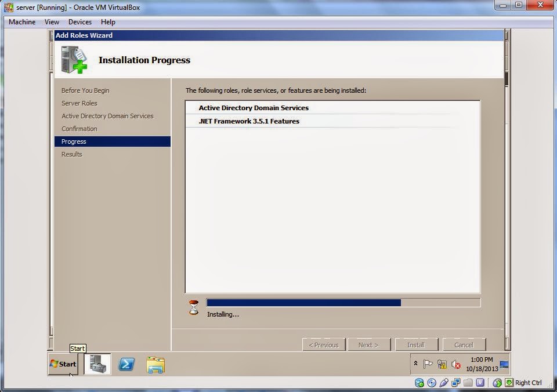
Task: Click the .NET Framework 3.5.1 Features row
Action: [333, 121]
